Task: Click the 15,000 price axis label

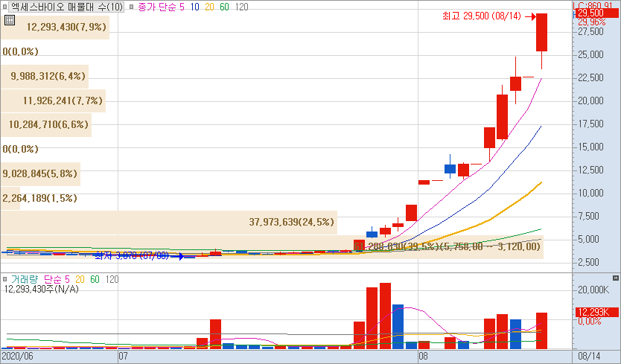Action: pyautogui.click(x=590, y=147)
